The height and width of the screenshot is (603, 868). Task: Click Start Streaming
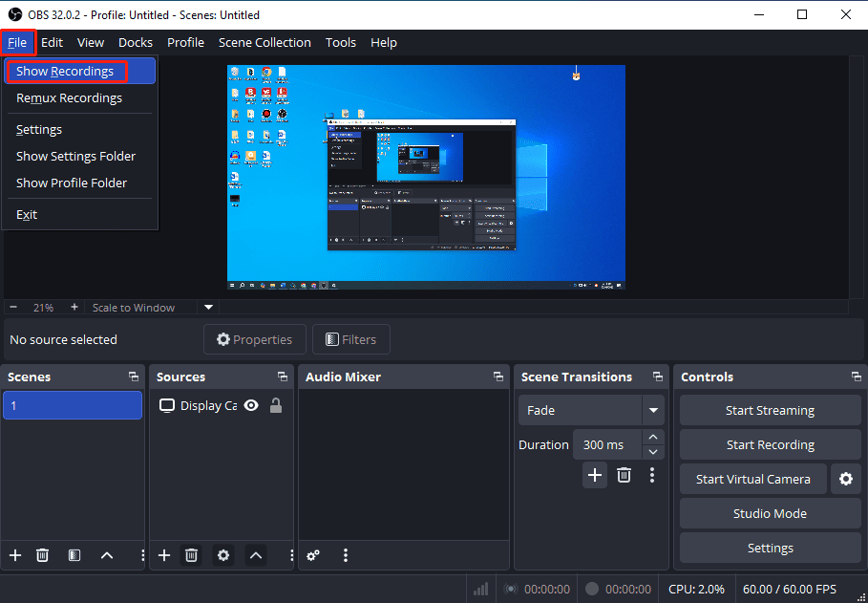click(770, 409)
